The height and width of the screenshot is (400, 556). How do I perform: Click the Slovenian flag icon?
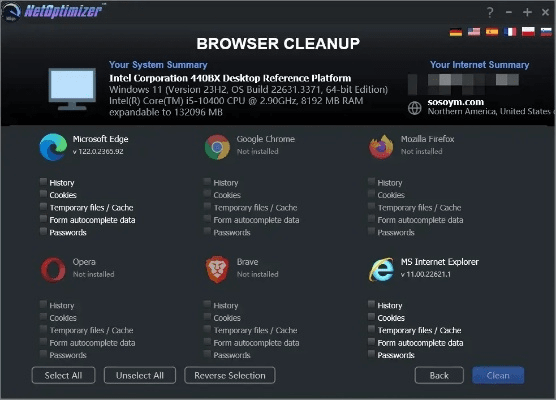(x=546, y=32)
